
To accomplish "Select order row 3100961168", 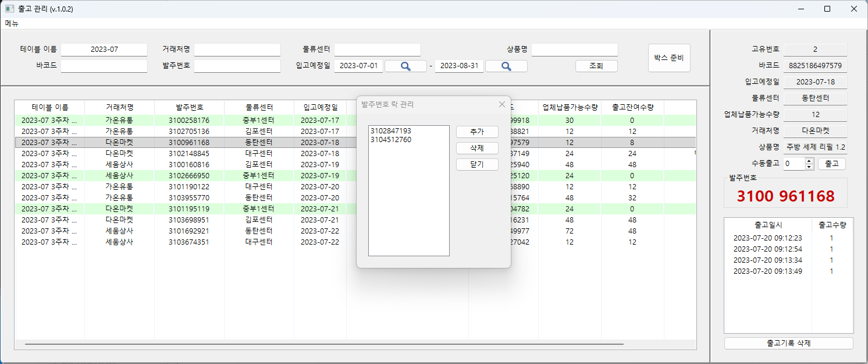I will click(355, 142).
